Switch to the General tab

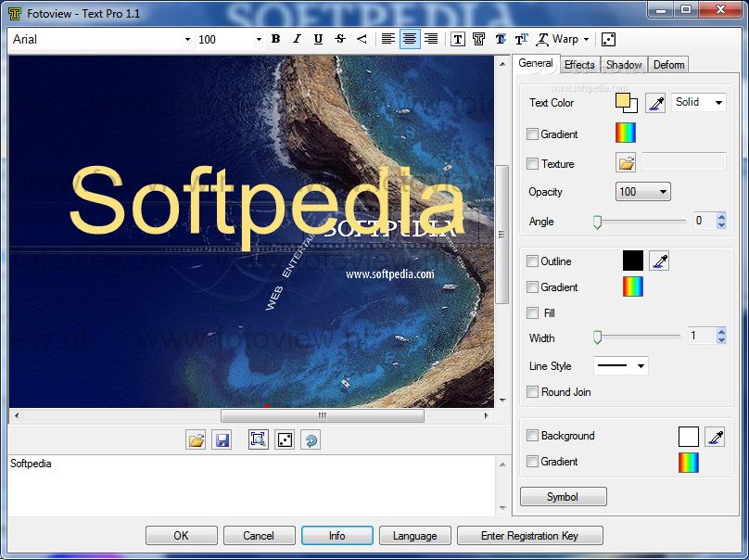[536, 63]
